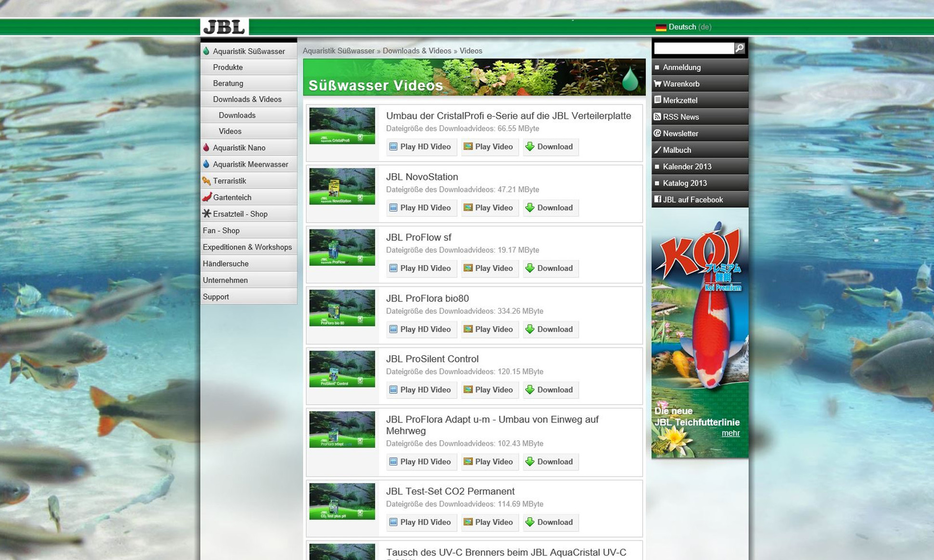Play Video for JBL ProFlora Adapt u-m
Image resolution: width=934 pixels, height=560 pixels.
click(490, 462)
